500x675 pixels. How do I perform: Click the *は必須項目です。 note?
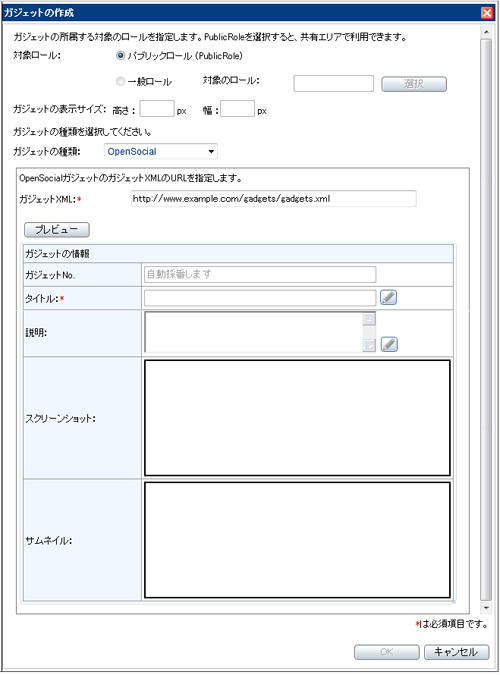[452, 624]
